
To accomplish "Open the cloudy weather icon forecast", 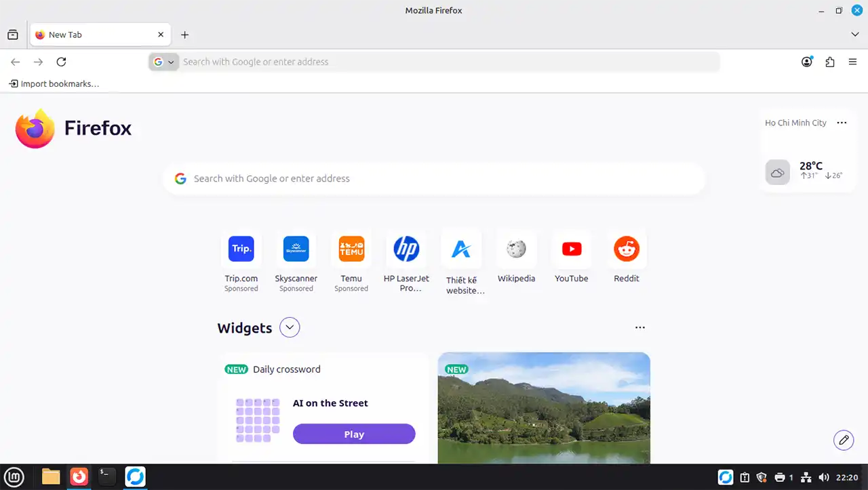I will tap(778, 172).
